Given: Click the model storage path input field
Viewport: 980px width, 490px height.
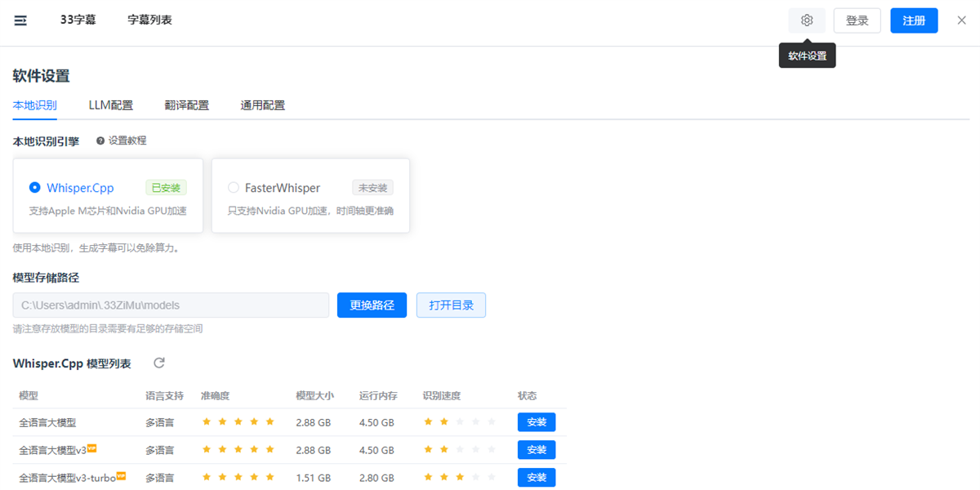Looking at the screenshot, I should pos(171,305).
